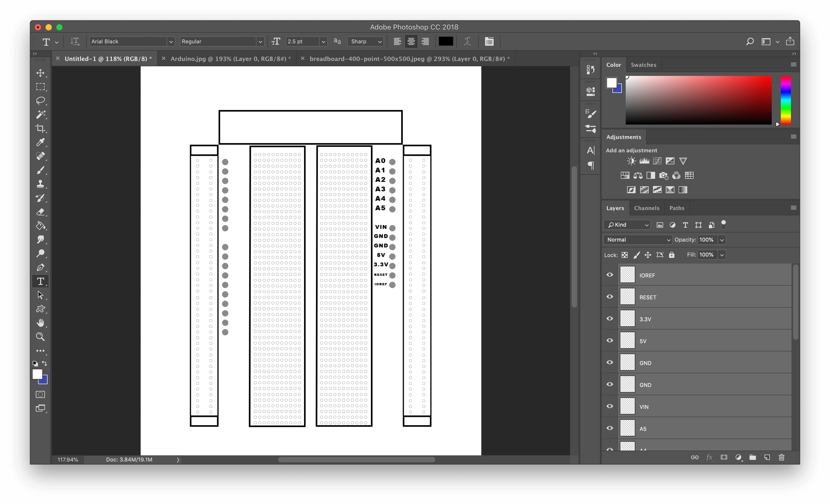The height and width of the screenshot is (504, 830).
Task: Click the hue spectrum slider
Action: point(786,100)
